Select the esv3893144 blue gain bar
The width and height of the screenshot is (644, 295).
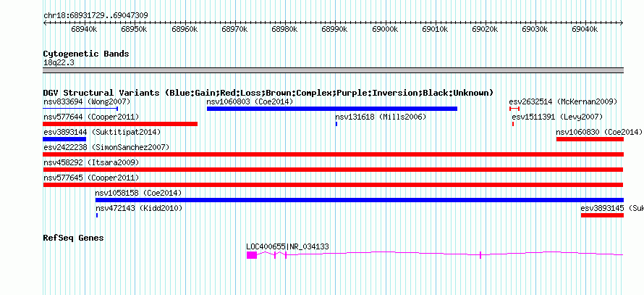pos(64,139)
